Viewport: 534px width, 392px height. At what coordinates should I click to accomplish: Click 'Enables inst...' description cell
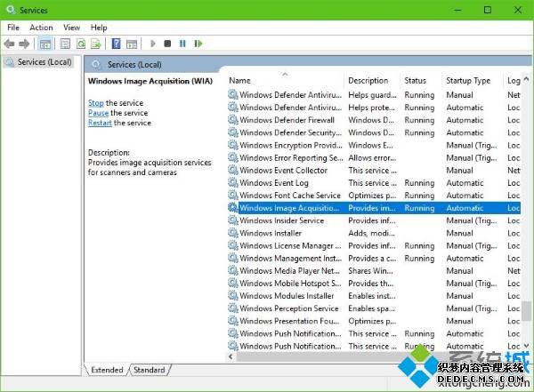(x=371, y=296)
